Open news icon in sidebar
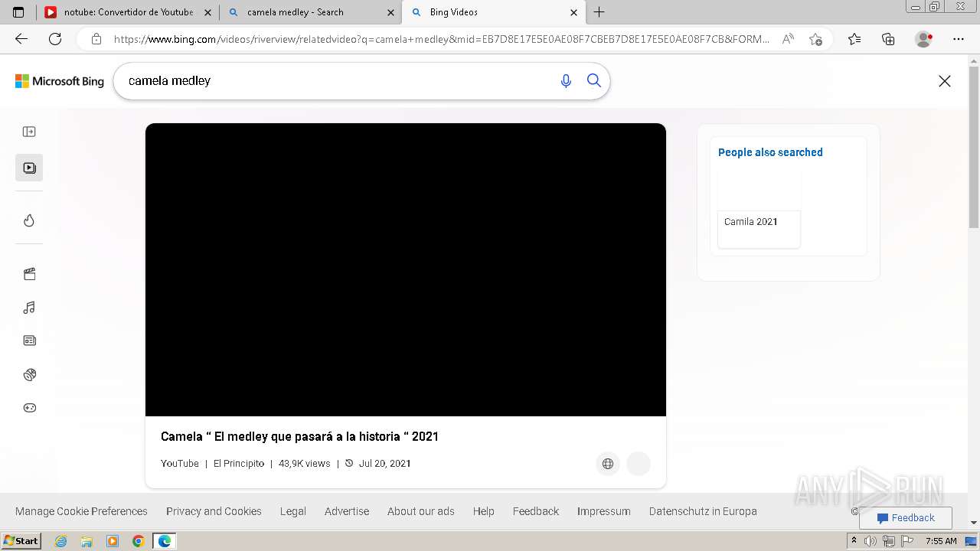Image resolution: width=980 pixels, height=551 pixels. tap(29, 341)
